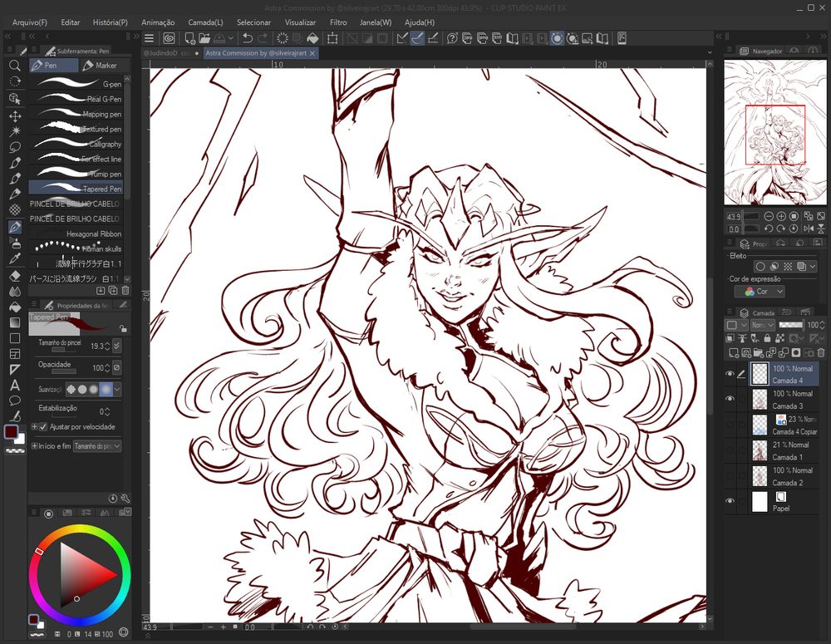
Task: Expand Ajustar por velocidade plus expander
Action: [34, 426]
